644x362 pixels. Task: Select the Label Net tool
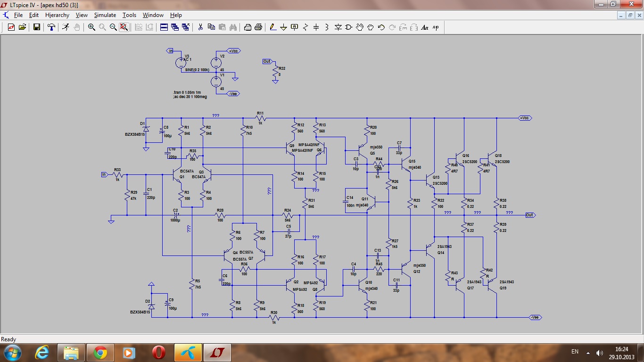(x=295, y=27)
